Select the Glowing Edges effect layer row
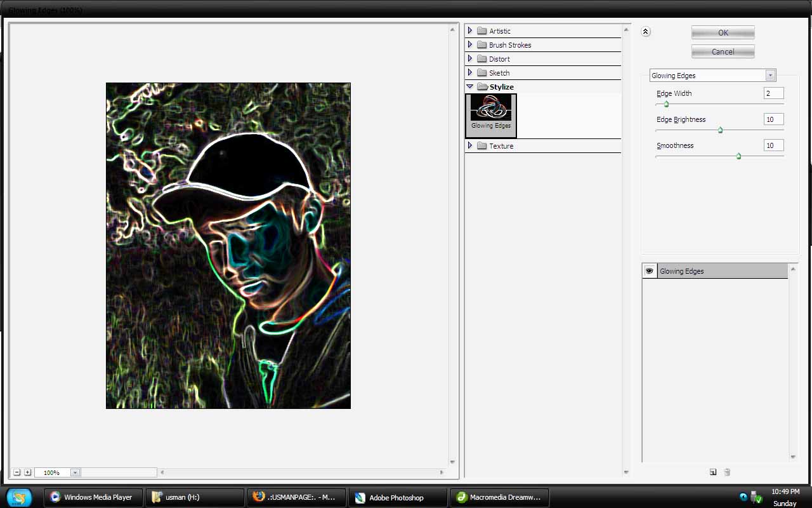 [x=715, y=271]
